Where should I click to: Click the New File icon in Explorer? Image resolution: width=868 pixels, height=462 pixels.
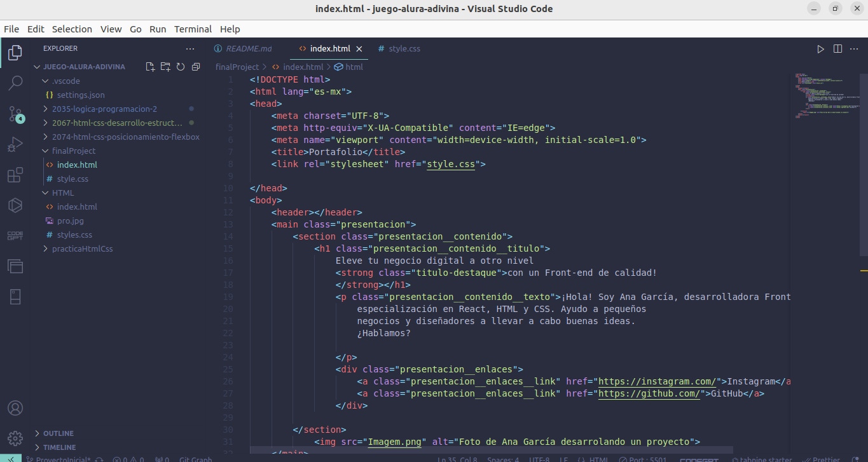click(x=150, y=67)
